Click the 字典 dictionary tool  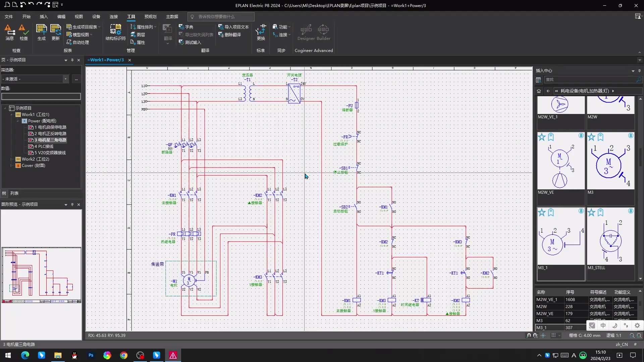coord(186,27)
